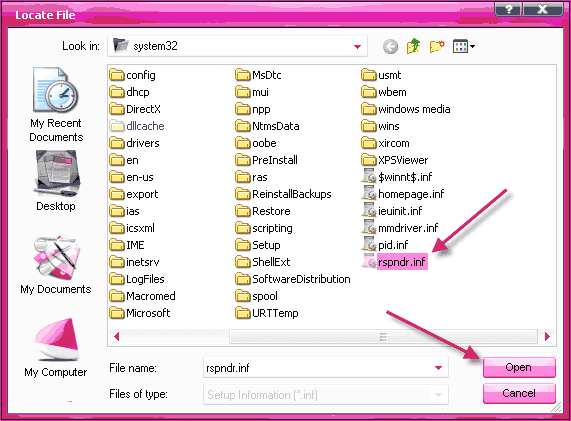The width and height of the screenshot is (571, 421).
Task: Go to My Documents shortcut
Action: (56, 265)
